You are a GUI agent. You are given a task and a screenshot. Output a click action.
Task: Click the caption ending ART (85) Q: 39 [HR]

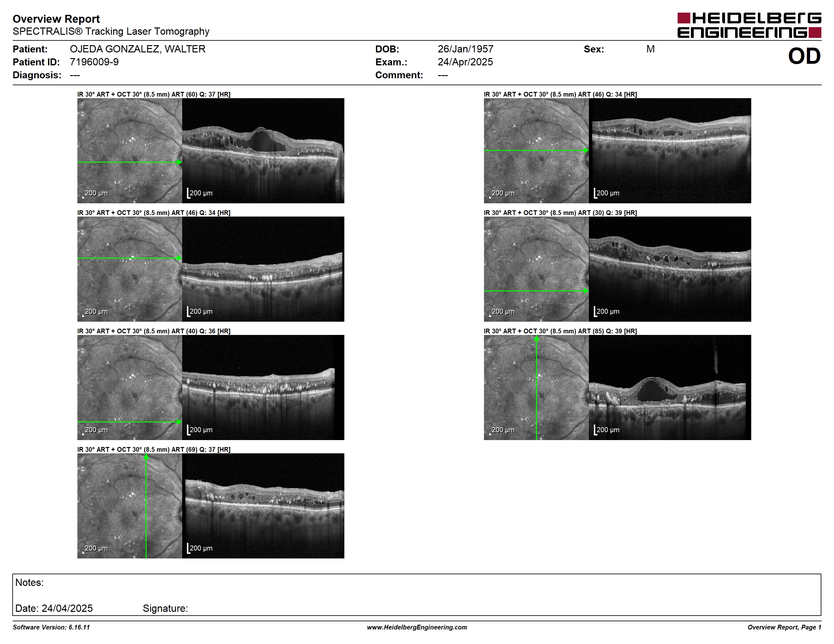point(561,331)
